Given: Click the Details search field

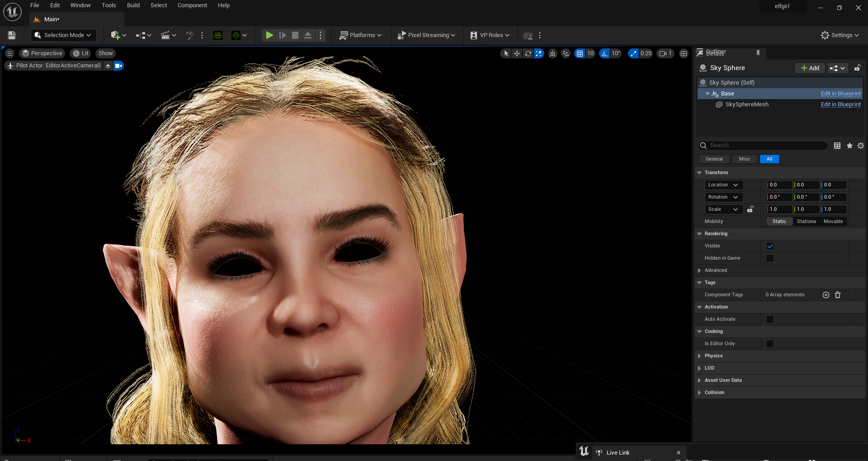Looking at the screenshot, I should pyautogui.click(x=763, y=145).
